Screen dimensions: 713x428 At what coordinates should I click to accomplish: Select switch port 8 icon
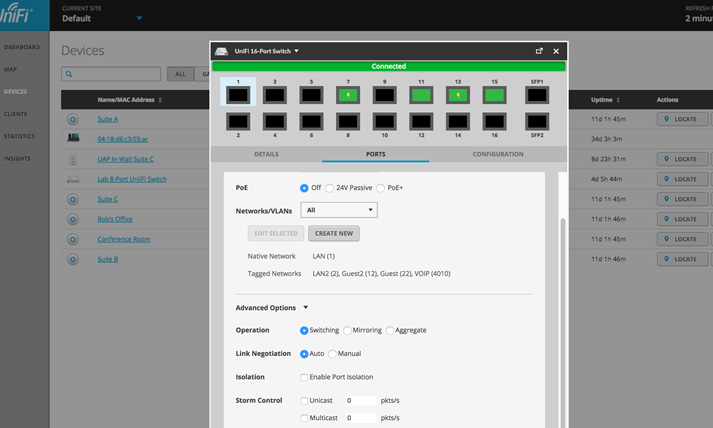(348, 121)
